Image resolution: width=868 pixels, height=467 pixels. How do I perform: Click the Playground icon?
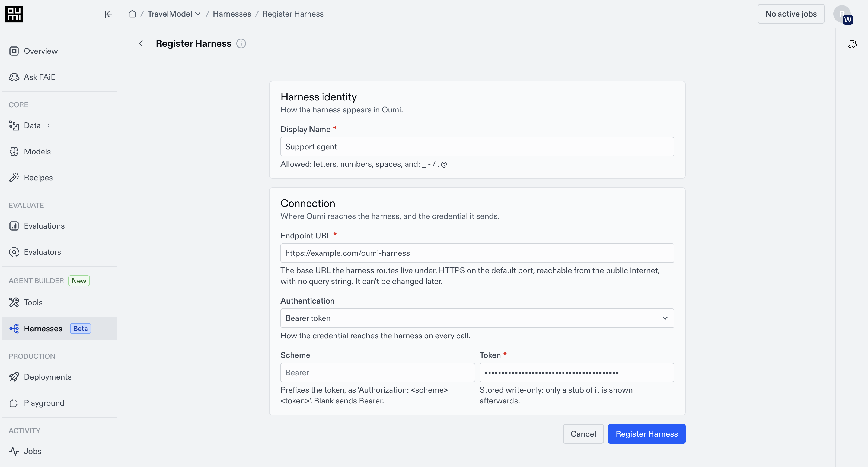point(14,403)
